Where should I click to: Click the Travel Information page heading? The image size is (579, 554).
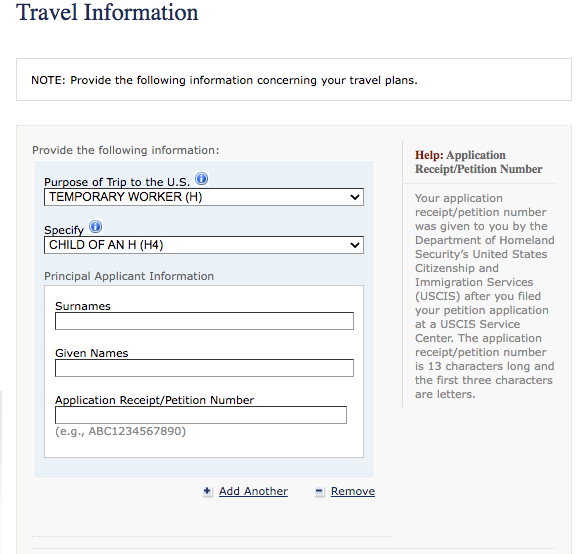point(107,13)
